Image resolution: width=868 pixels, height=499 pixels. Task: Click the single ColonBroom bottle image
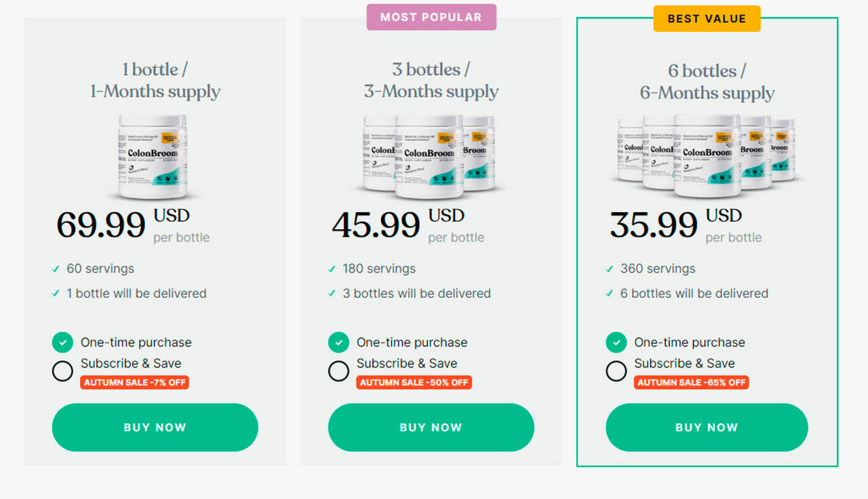coord(153,157)
